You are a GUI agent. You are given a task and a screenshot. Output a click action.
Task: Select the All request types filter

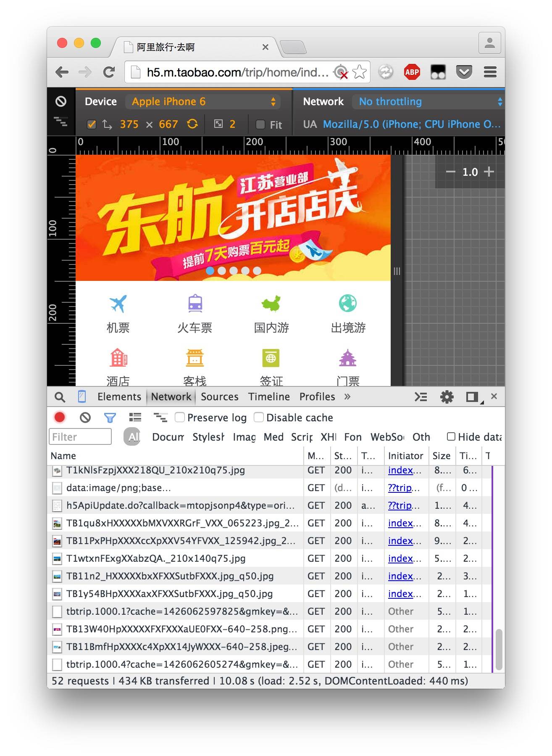tap(132, 437)
